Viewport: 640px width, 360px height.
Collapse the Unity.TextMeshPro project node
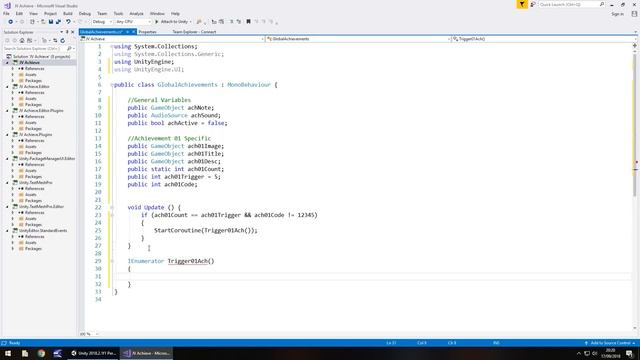[x=7, y=182]
